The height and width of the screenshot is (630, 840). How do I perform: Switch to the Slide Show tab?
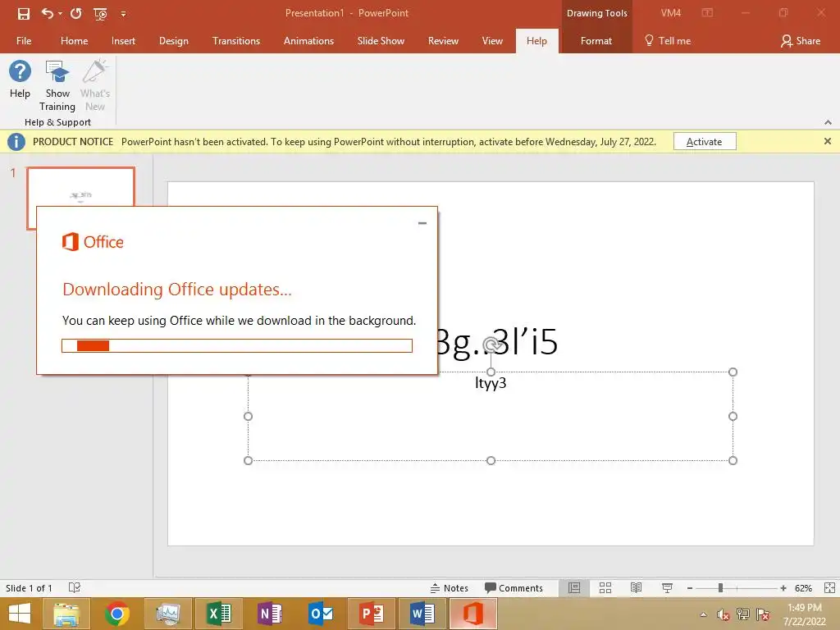(381, 41)
